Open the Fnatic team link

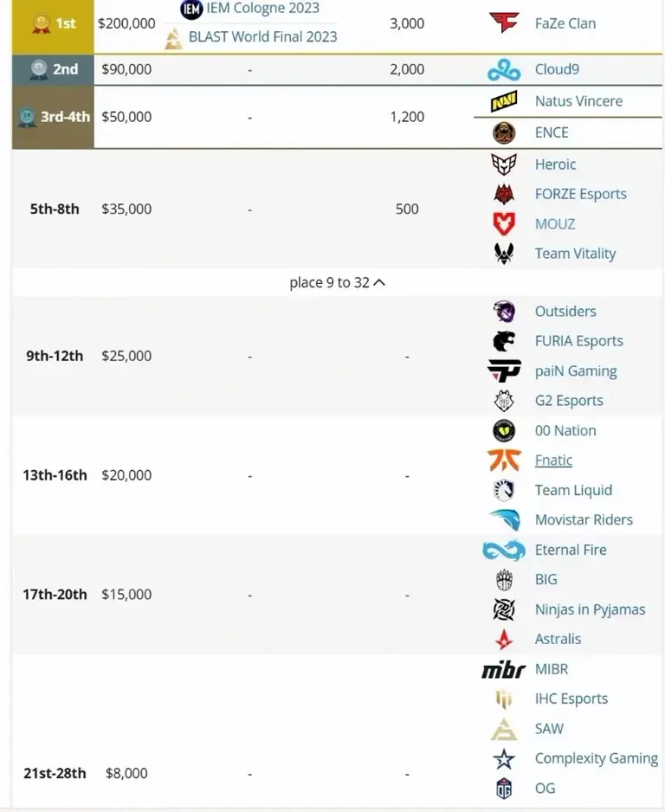553,460
